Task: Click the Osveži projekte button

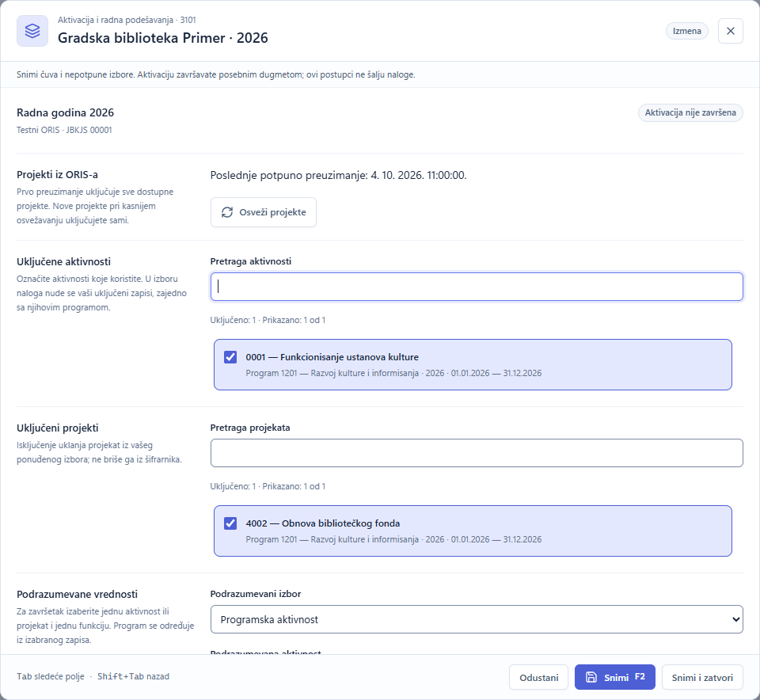Action: point(264,212)
